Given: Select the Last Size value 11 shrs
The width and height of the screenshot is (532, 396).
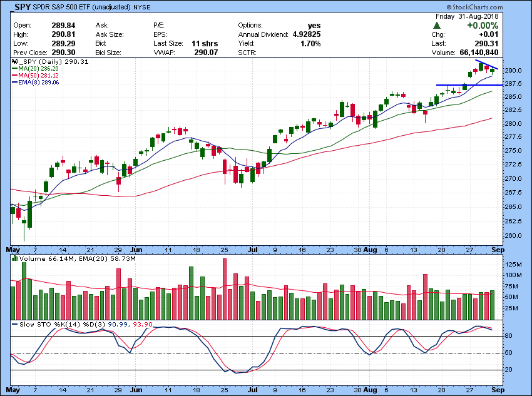Looking at the screenshot, I should click(x=205, y=43).
